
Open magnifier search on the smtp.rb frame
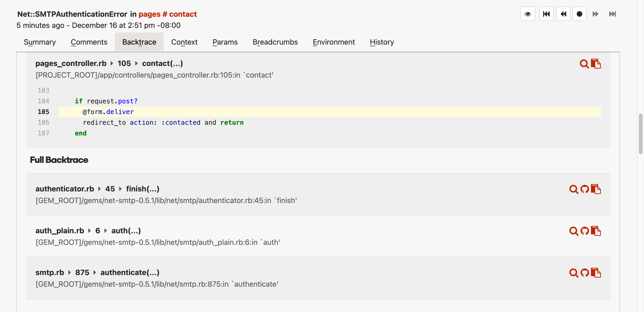pyautogui.click(x=573, y=273)
